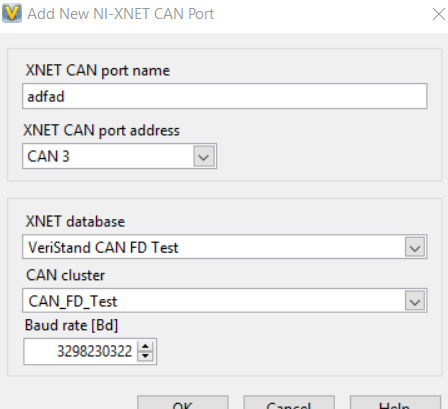Click the Baud rate [Bd] label
Image resolution: width=448 pixels, height=409 pixels.
click(71, 325)
